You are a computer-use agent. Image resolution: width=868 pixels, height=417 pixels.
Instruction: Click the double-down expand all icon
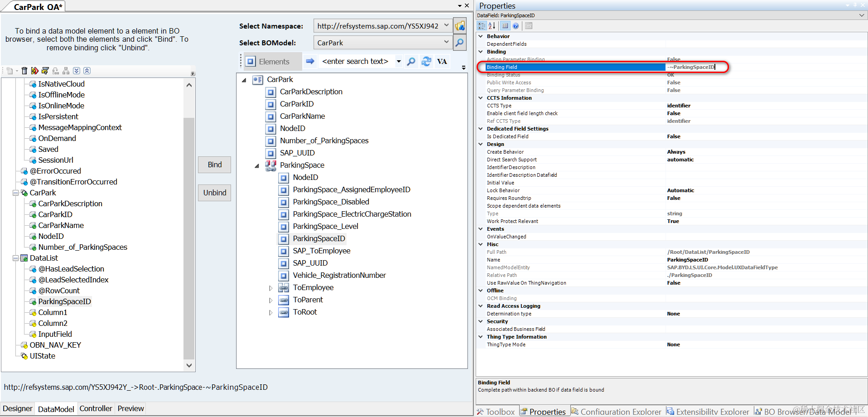pyautogui.click(x=77, y=71)
